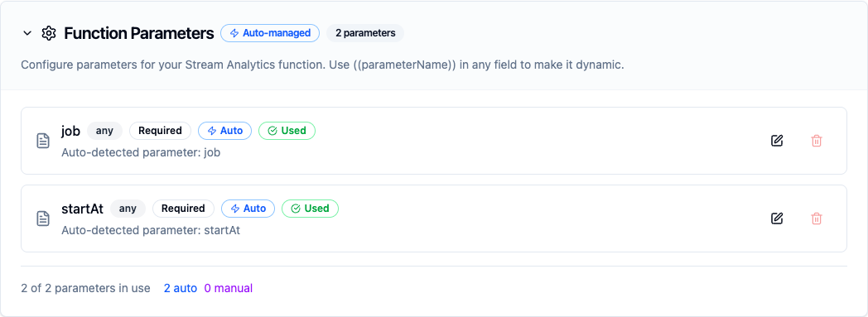The height and width of the screenshot is (317, 868).
Task: Click the gear icon beside Function Parameters
Action: (x=49, y=33)
